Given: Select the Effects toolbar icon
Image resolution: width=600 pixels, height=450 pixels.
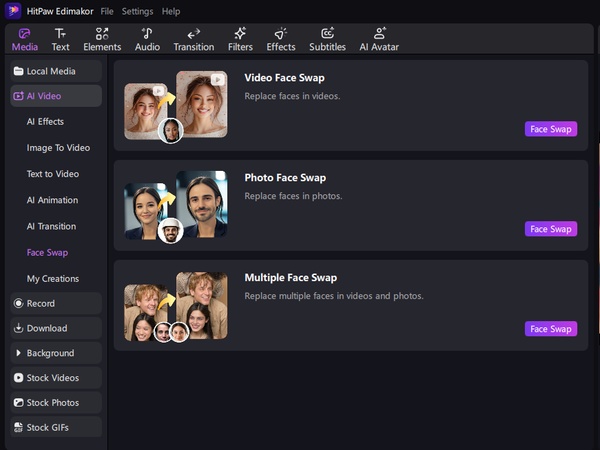Looking at the screenshot, I should pos(281,39).
